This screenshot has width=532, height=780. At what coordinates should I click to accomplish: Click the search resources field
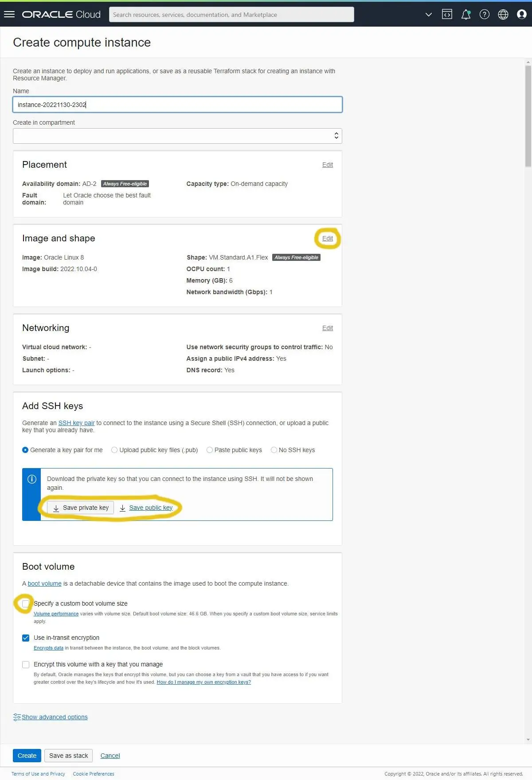coord(231,14)
